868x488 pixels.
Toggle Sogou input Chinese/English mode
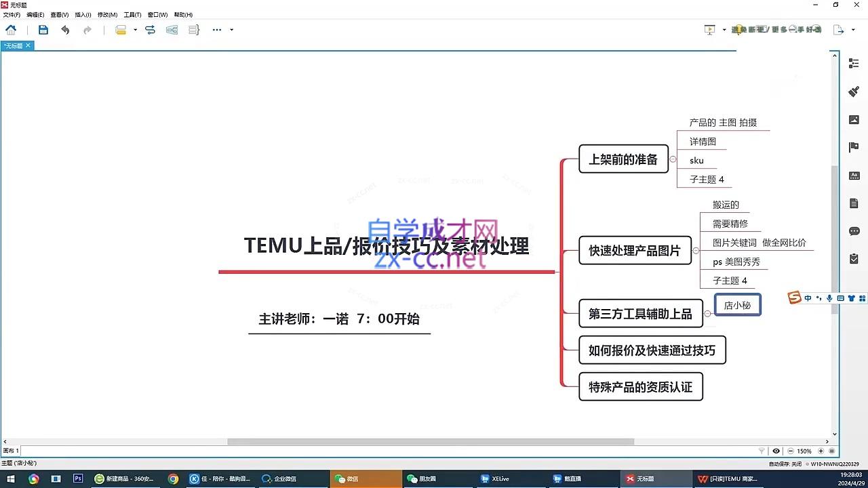(x=808, y=298)
